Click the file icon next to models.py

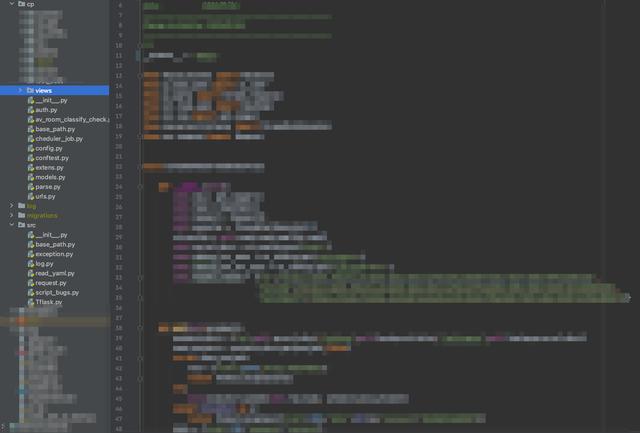(x=31, y=177)
